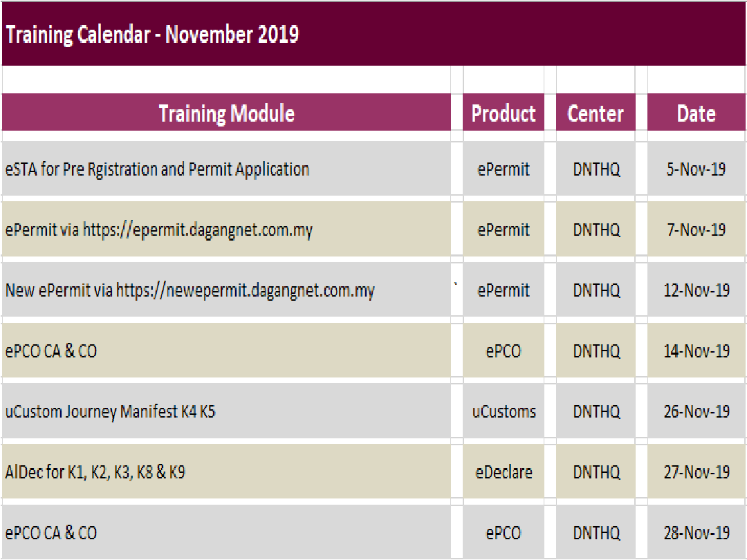The image size is (747, 560).
Task: Open the https://newepermit.dagangnet.com.my link
Action: click(246, 290)
